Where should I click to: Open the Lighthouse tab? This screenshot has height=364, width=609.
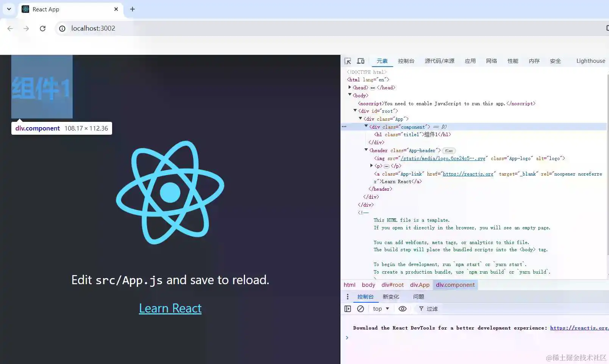pyautogui.click(x=590, y=61)
